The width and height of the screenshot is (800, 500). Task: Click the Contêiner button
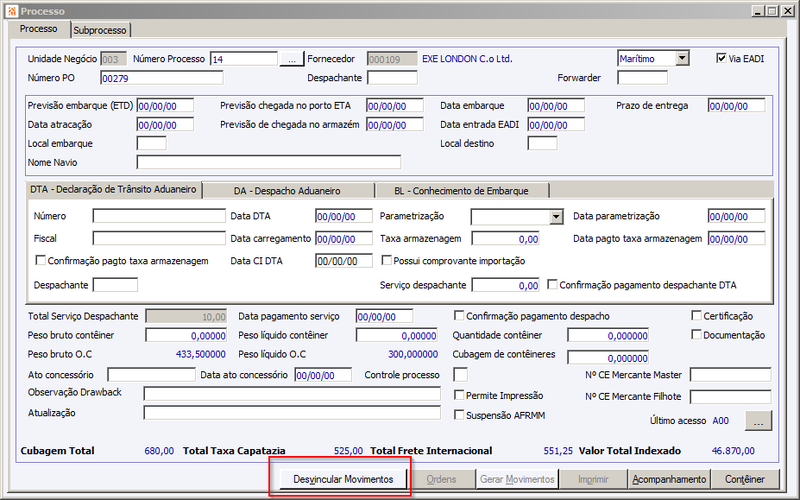coord(745,479)
